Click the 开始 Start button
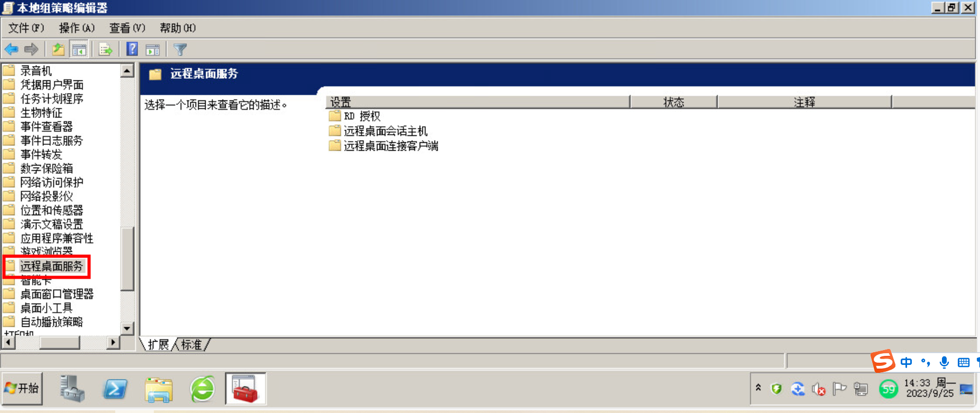Screen dimensions: 980x413 coord(22,389)
